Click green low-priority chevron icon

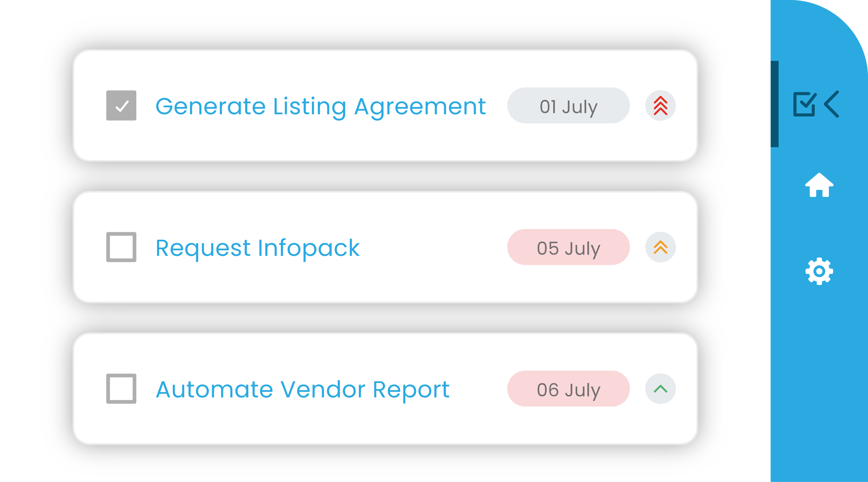(661, 389)
